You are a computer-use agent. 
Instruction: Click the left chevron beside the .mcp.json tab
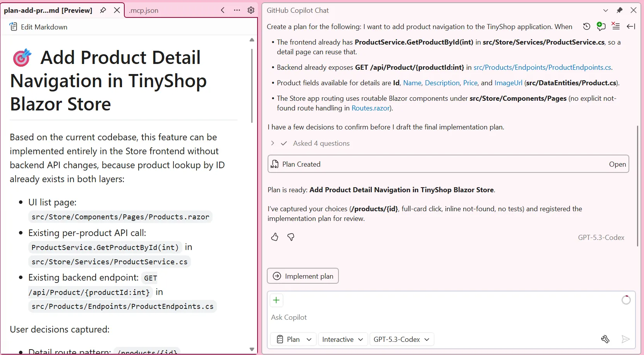[223, 10]
